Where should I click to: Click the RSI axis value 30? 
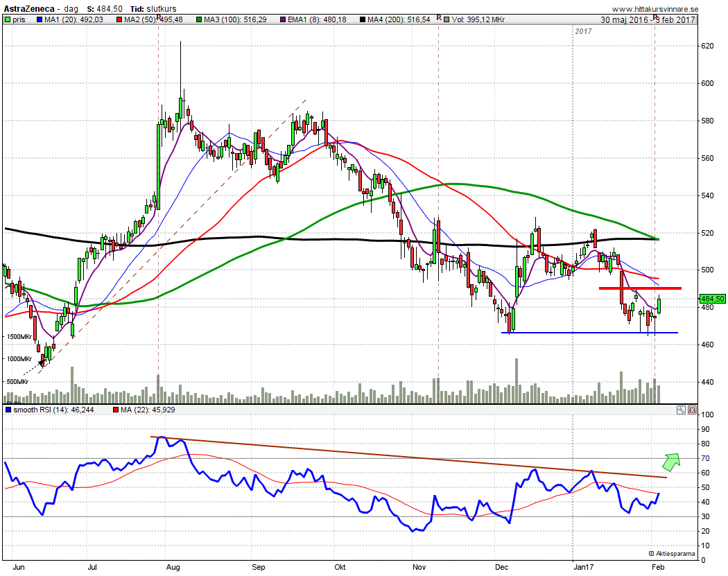coord(705,516)
